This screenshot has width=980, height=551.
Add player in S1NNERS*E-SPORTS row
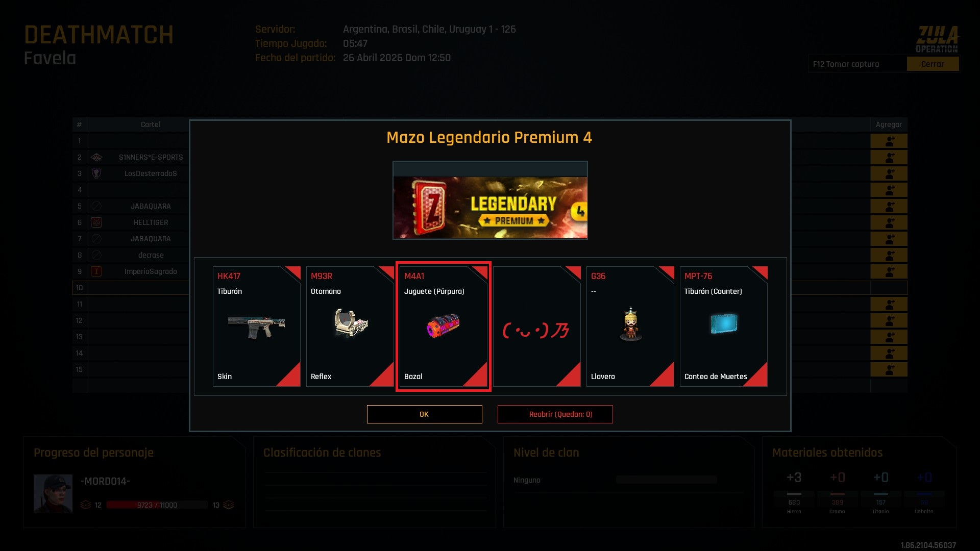point(889,157)
